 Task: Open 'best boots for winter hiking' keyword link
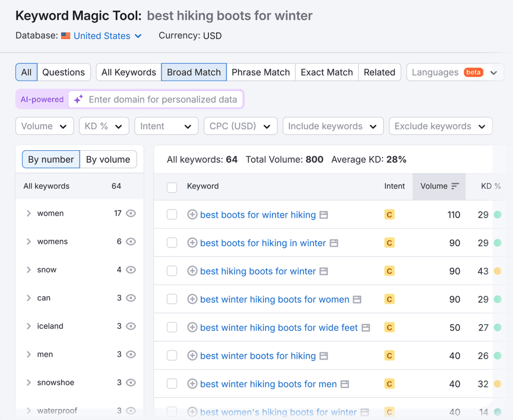click(258, 215)
